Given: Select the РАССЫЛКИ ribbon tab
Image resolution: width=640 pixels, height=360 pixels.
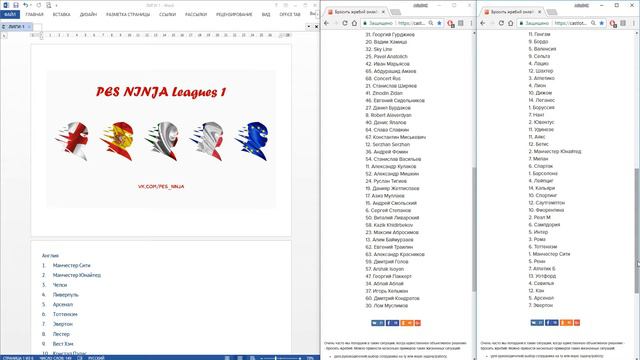Looking at the screenshot, I should point(196,14).
